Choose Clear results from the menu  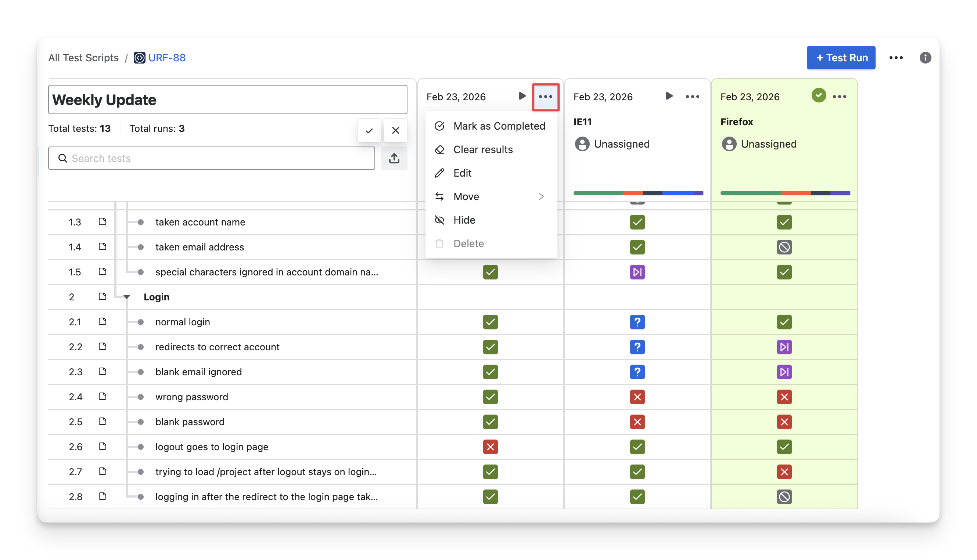click(482, 149)
